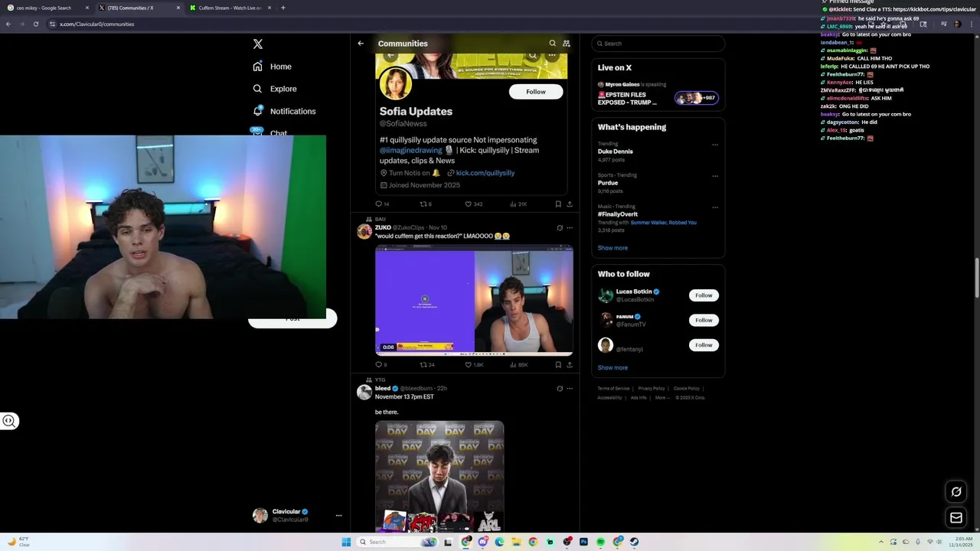Open more options for #FinallyOverIt trend
980x551 pixels.
(715, 207)
